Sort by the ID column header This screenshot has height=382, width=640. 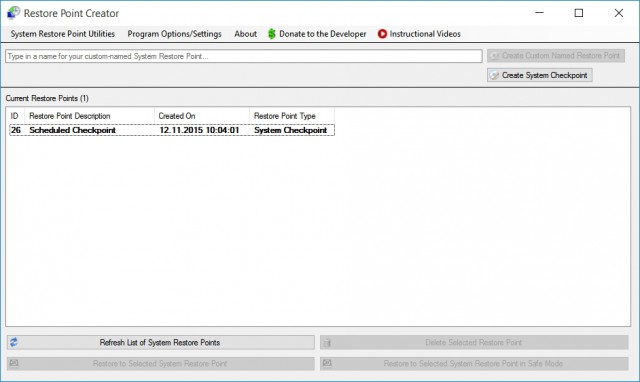(x=15, y=116)
